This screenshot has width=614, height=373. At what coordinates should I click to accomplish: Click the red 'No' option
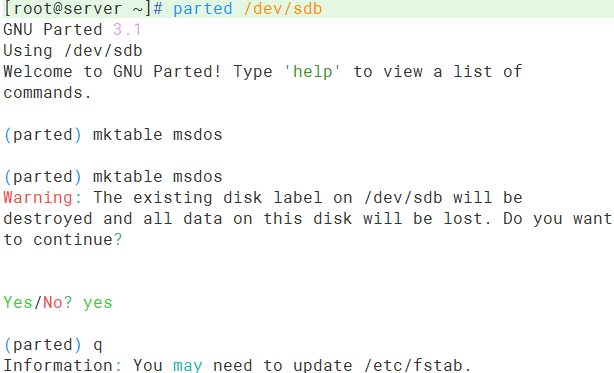[x=53, y=303]
